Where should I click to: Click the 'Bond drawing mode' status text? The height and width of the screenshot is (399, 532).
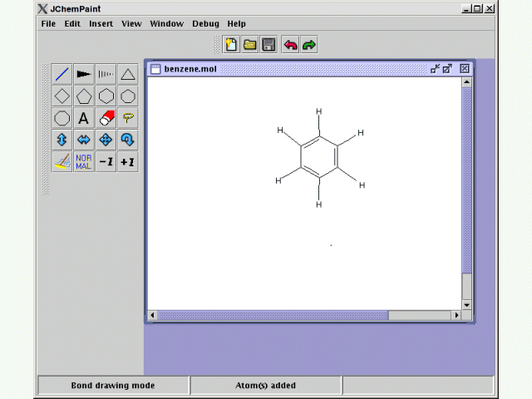(113, 386)
